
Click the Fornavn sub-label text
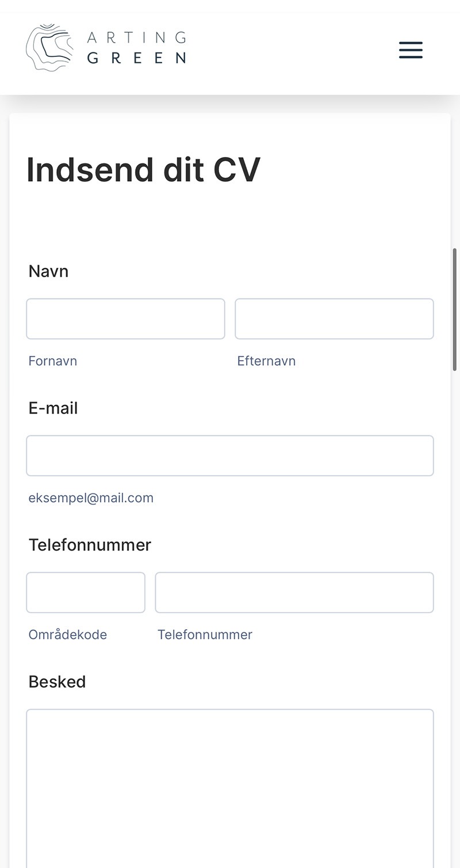pos(52,361)
